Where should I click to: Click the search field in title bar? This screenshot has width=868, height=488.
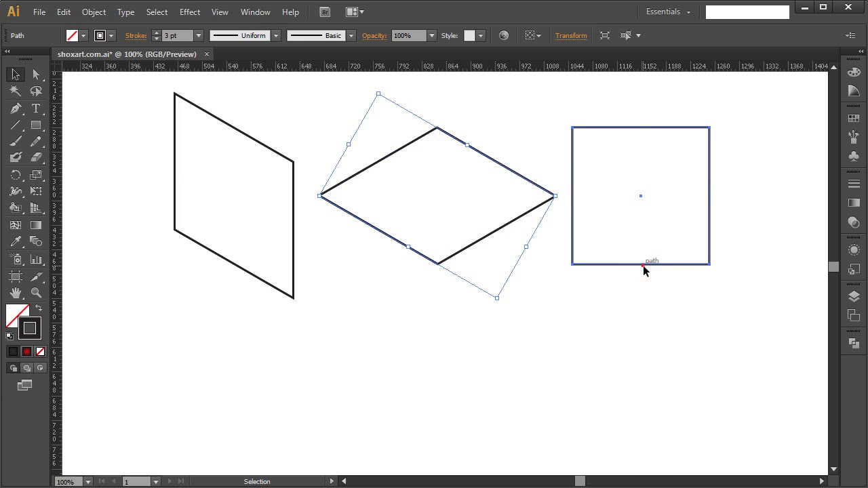(747, 12)
